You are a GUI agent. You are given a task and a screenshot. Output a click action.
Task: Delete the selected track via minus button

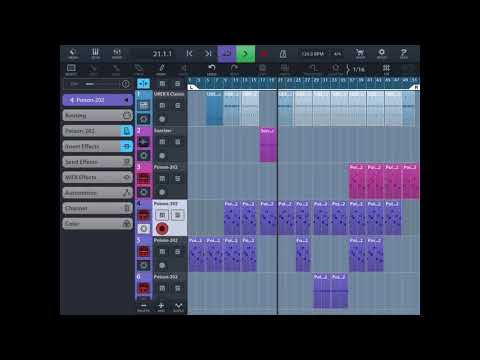point(144,307)
